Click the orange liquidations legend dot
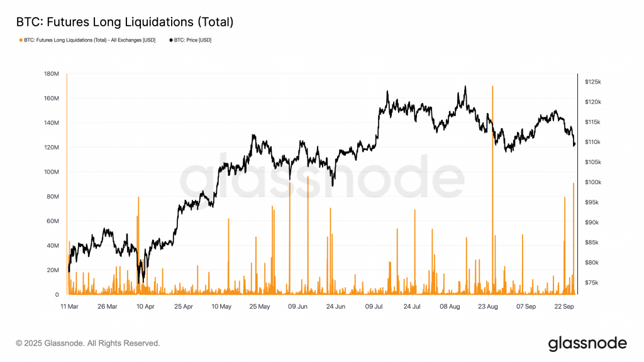The width and height of the screenshot is (644, 362). [x=19, y=40]
